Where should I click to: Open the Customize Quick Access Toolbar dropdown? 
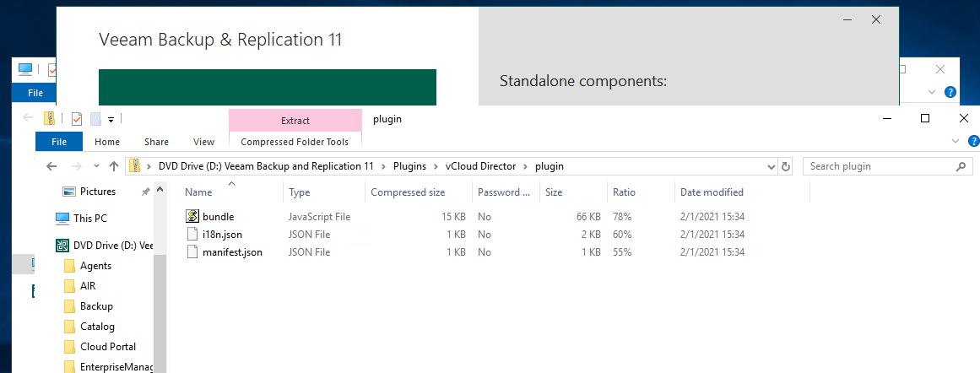tap(111, 119)
